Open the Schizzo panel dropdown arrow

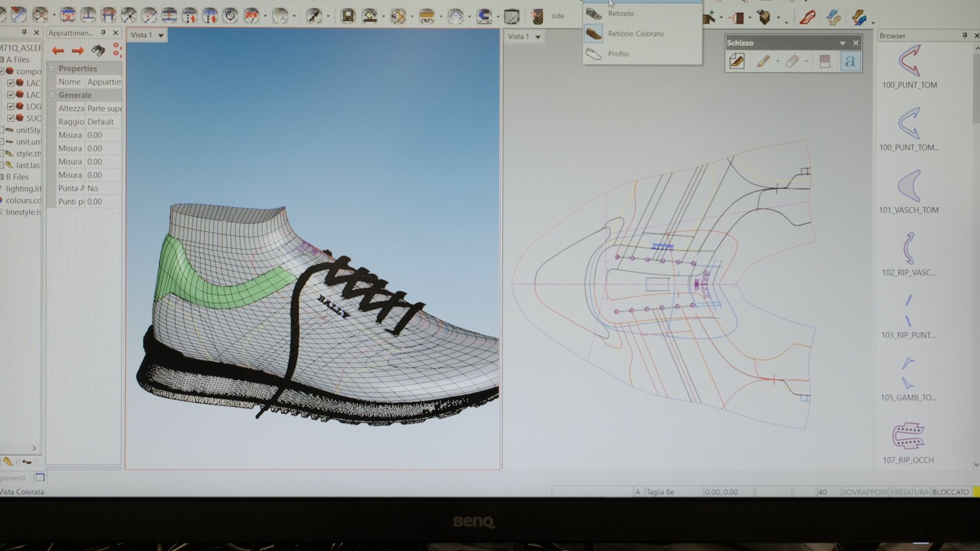pyautogui.click(x=843, y=43)
